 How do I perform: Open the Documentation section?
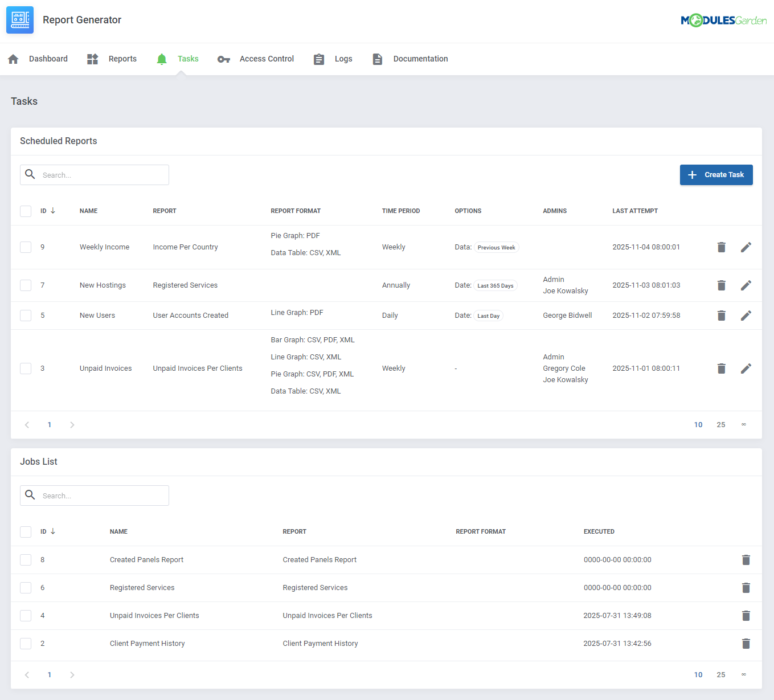420,59
